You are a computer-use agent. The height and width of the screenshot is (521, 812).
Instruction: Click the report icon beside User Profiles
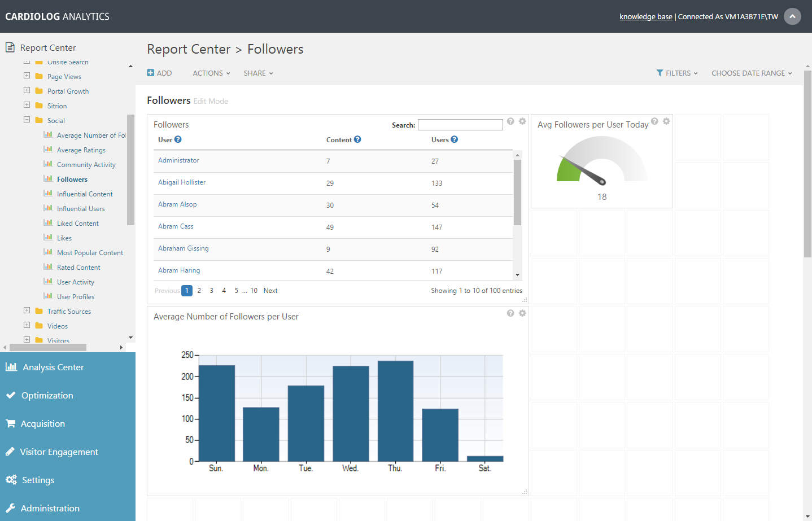(48, 296)
